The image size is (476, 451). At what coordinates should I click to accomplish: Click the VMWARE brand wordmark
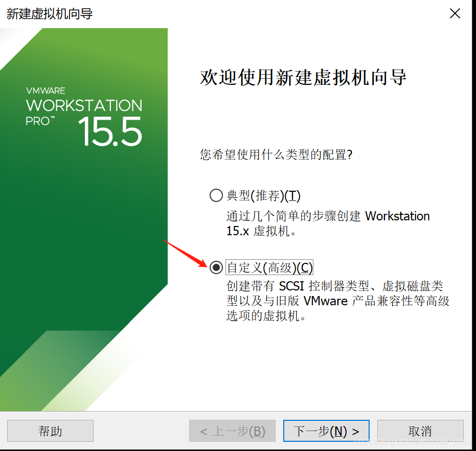46,91
